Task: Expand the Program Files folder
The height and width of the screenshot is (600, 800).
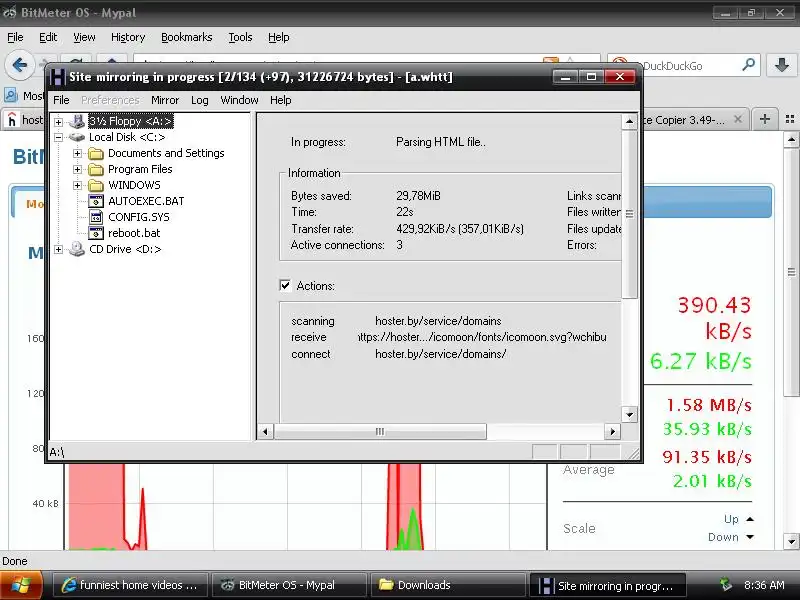Action: point(78,169)
